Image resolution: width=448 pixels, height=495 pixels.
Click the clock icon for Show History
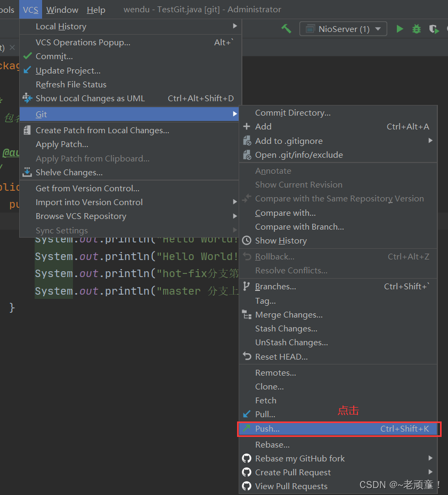tap(247, 240)
